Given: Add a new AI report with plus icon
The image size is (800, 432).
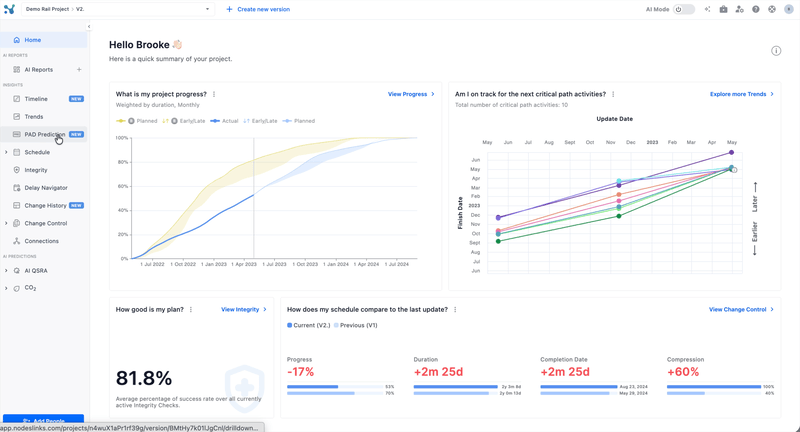Looking at the screenshot, I should pyautogui.click(x=79, y=70).
